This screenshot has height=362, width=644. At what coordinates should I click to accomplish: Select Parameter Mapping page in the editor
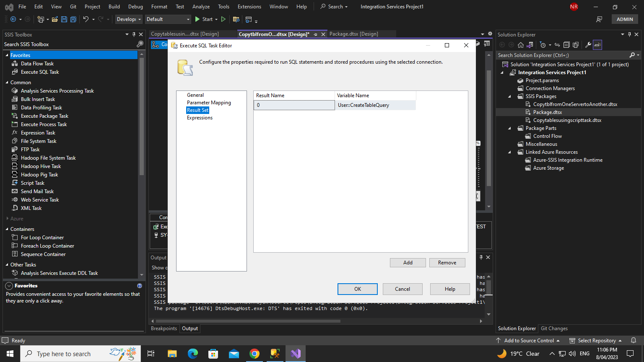coord(209,103)
